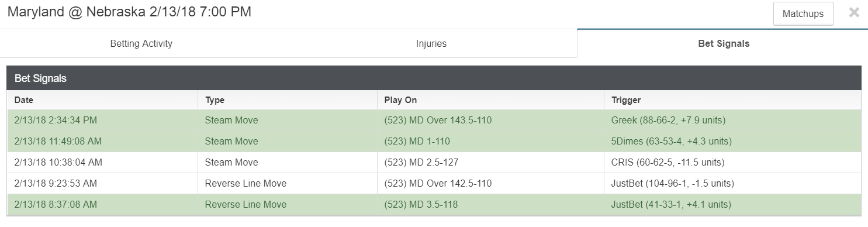The width and height of the screenshot is (868, 227).
Task: Select the 9:23:53 AM Reverse Line Move
Action: click(x=434, y=184)
